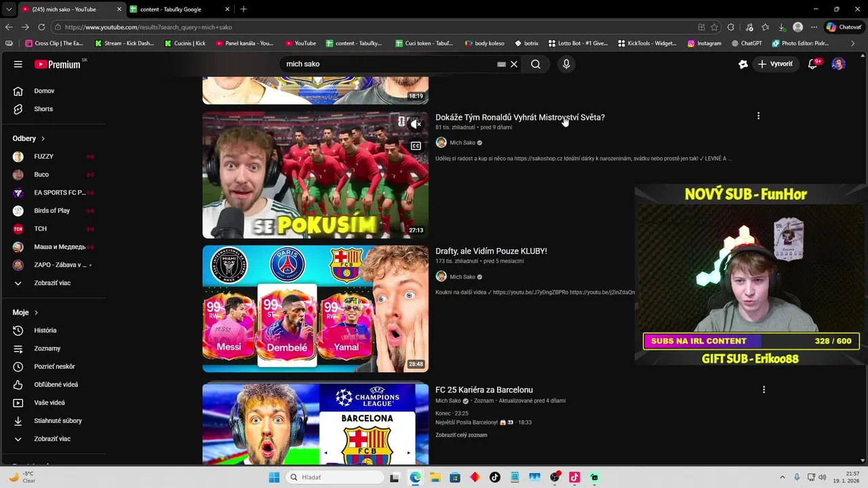Expand the Moje section header
The height and width of the screenshot is (488, 868).
coord(25,312)
